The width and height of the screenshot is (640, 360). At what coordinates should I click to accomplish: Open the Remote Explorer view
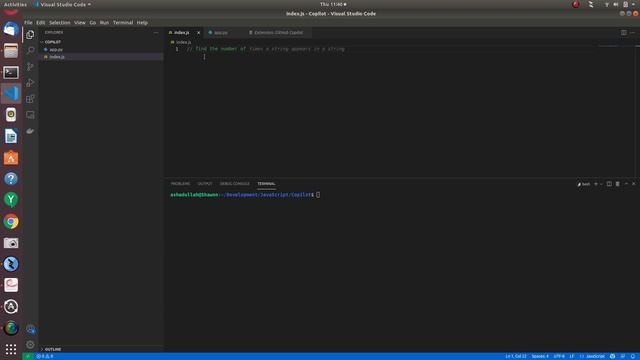tap(30, 115)
